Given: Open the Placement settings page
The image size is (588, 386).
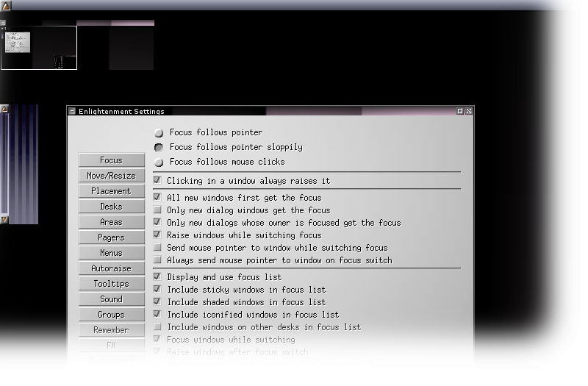Looking at the screenshot, I should (112, 191).
